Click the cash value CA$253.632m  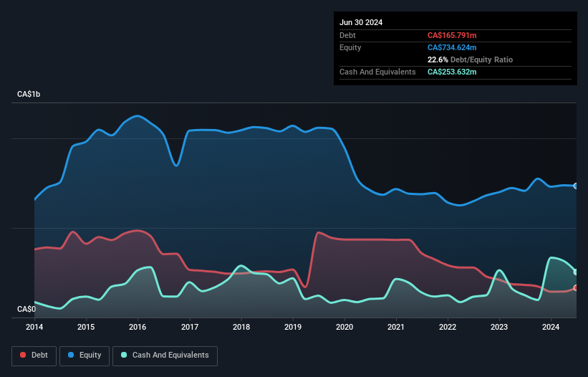pos(452,72)
